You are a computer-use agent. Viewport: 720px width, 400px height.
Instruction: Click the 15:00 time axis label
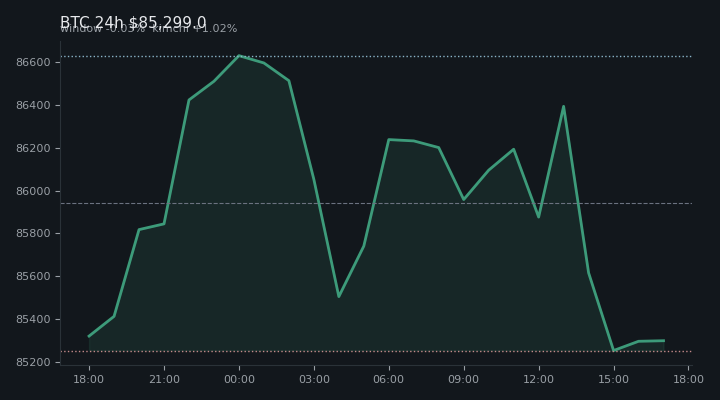tap(613, 379)
